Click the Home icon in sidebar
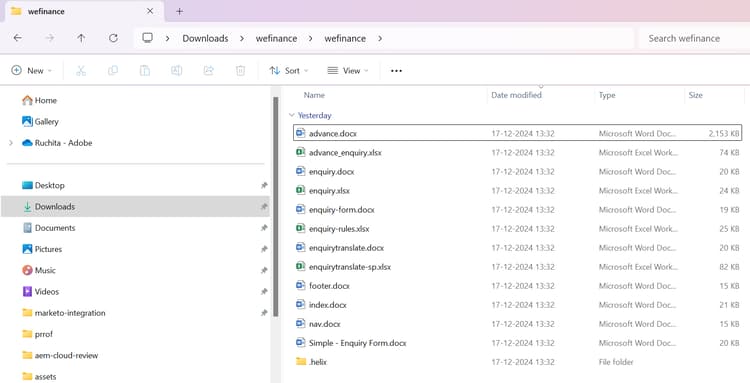 click(x=27, y=100)
